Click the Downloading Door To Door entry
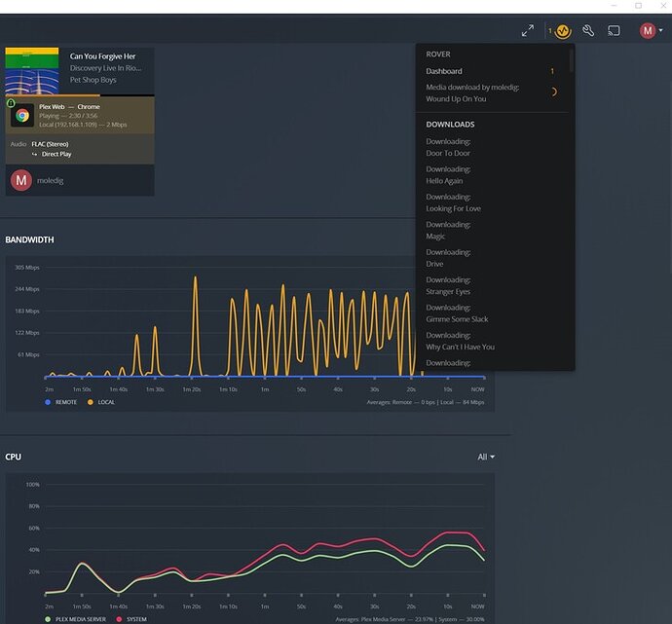The image size is (672, 624). (x=492, y=147)
